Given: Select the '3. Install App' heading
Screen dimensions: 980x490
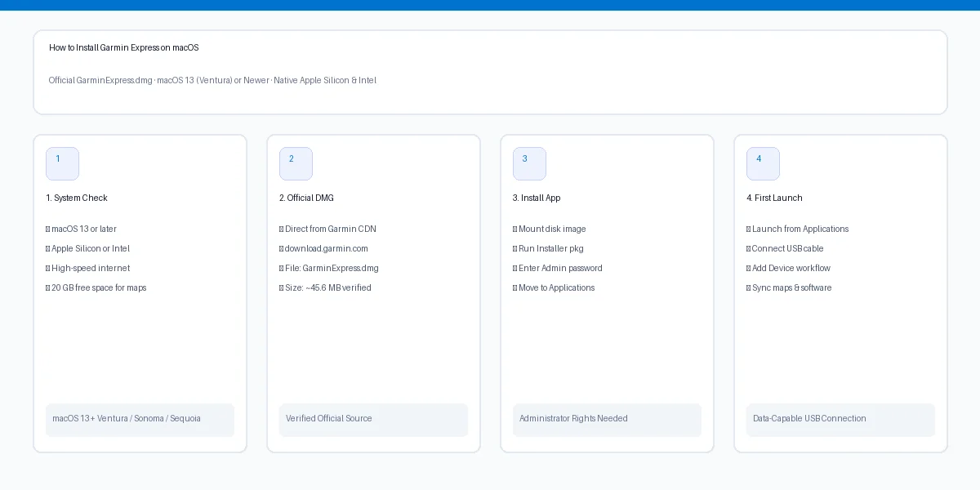Looking at the screenshot, I should 537,198.
